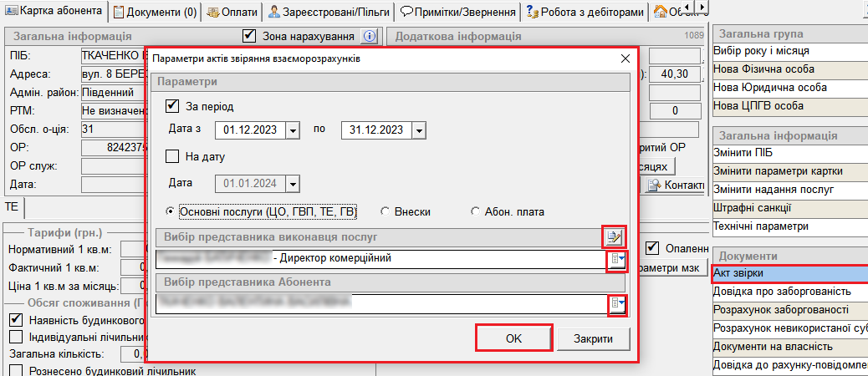Select the Абон. плата radio option

[476, 211]
